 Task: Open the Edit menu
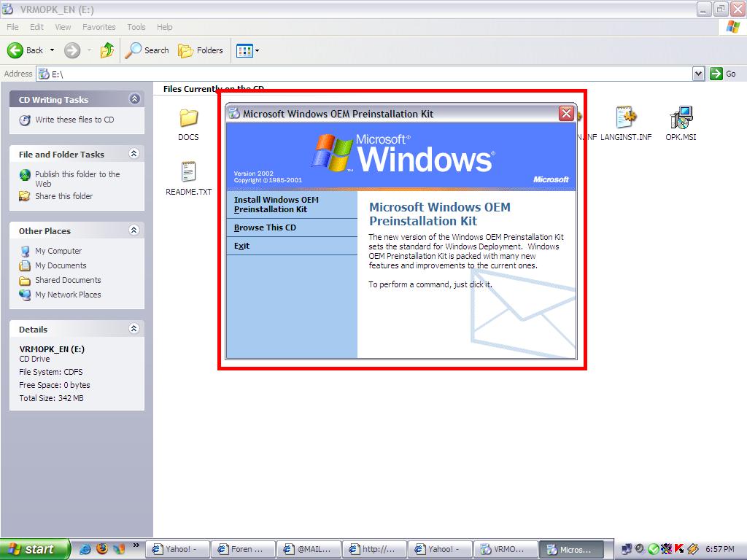click(x=36, y=27)
